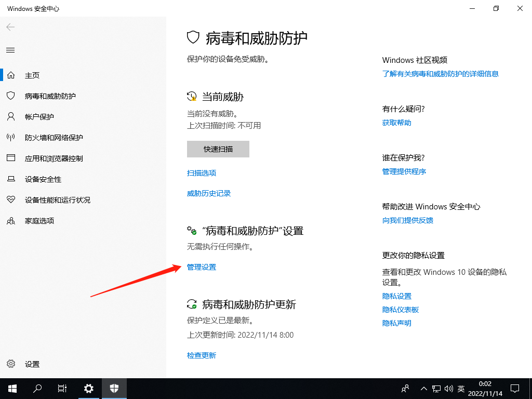Open the 隐私仪表板 link
This screenshot has width=532, height=399.
[401, 310]
